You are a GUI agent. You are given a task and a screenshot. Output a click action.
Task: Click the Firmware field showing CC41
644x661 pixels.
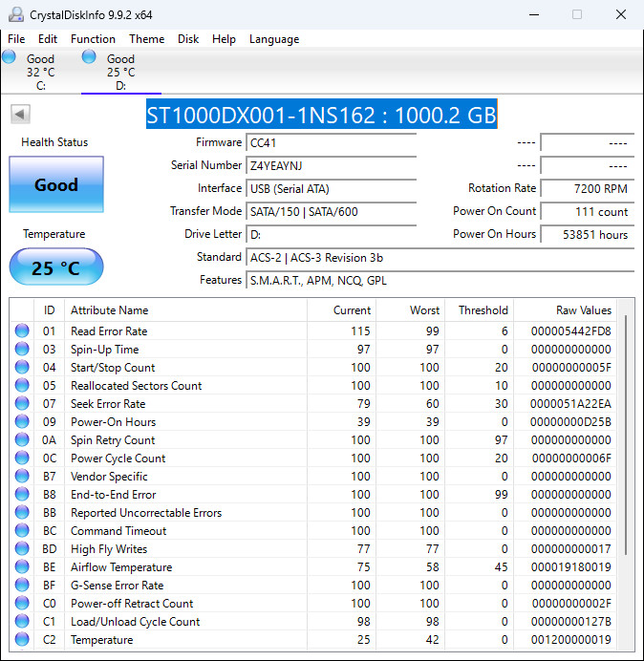point(332,142)
